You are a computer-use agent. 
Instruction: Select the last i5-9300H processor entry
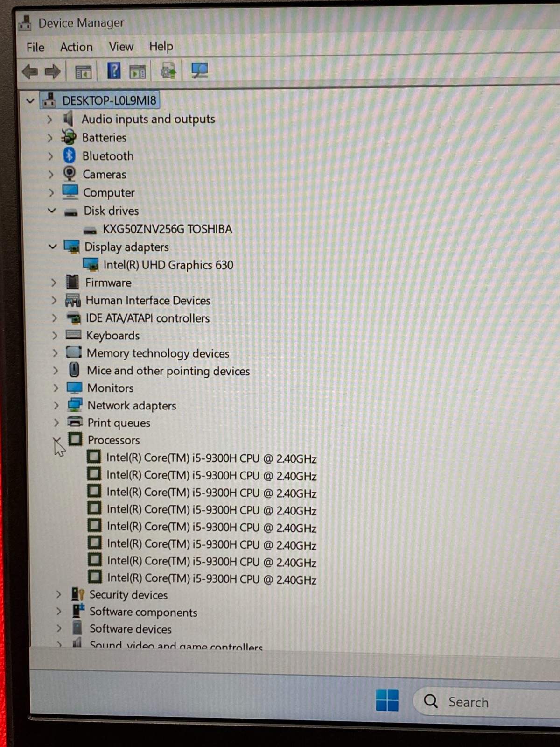pos(211,578)
